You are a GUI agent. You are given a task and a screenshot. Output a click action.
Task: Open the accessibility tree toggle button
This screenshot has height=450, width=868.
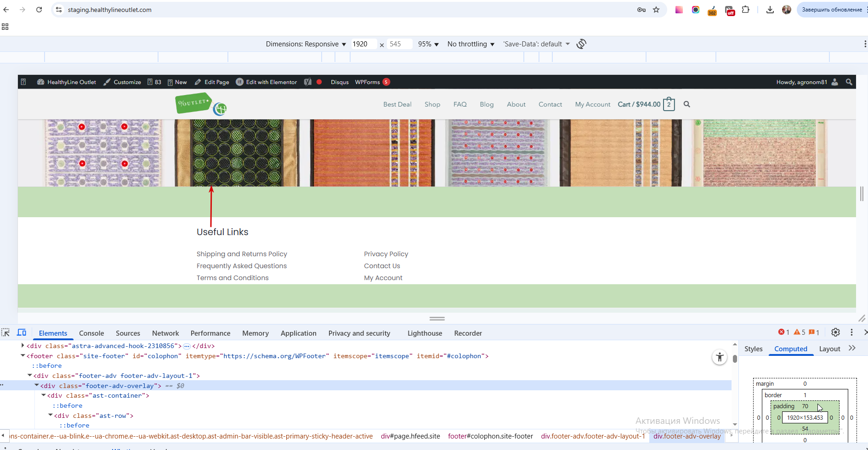(720, 357)
